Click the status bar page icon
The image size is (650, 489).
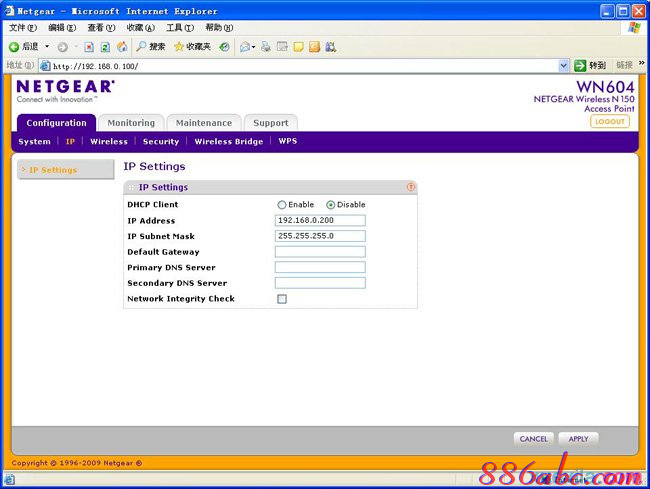pos(9,480)
